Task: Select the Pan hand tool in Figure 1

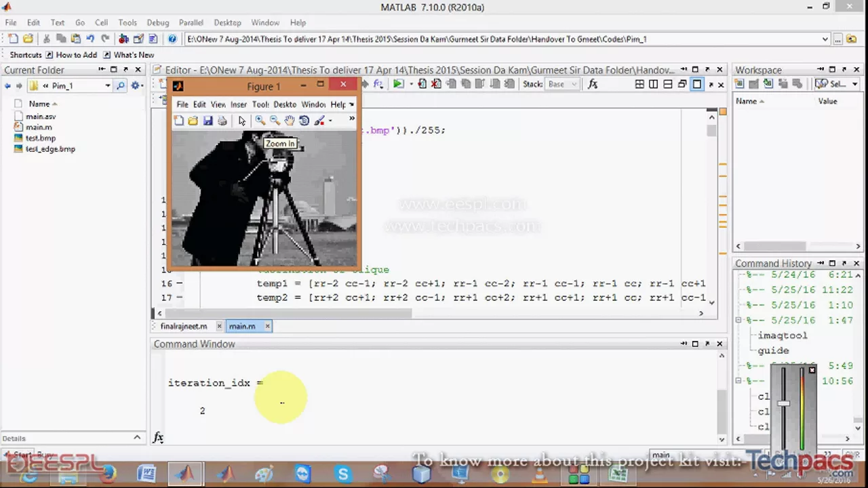Action: (290, 121)
